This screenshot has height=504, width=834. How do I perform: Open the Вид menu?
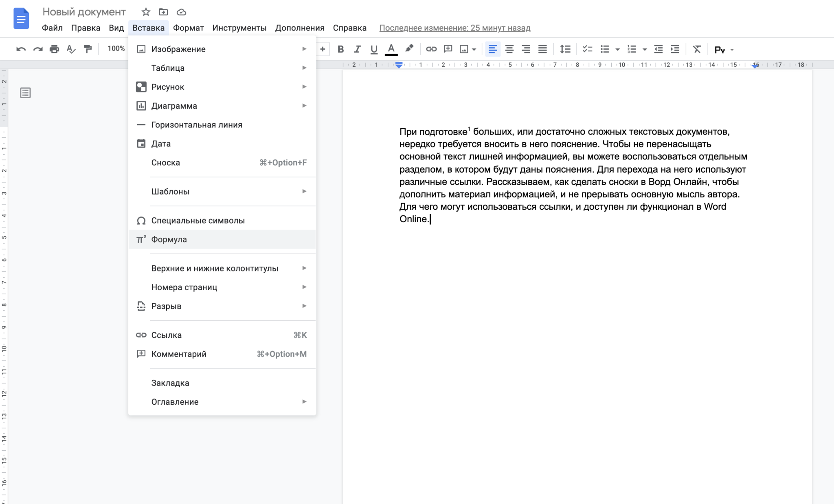coord(116,28)
